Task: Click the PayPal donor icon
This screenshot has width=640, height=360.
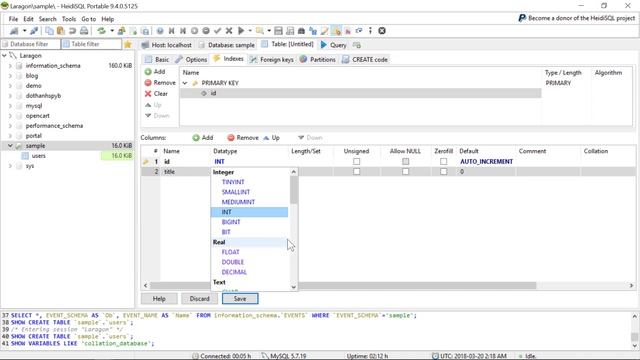Action: pos(522,18)
